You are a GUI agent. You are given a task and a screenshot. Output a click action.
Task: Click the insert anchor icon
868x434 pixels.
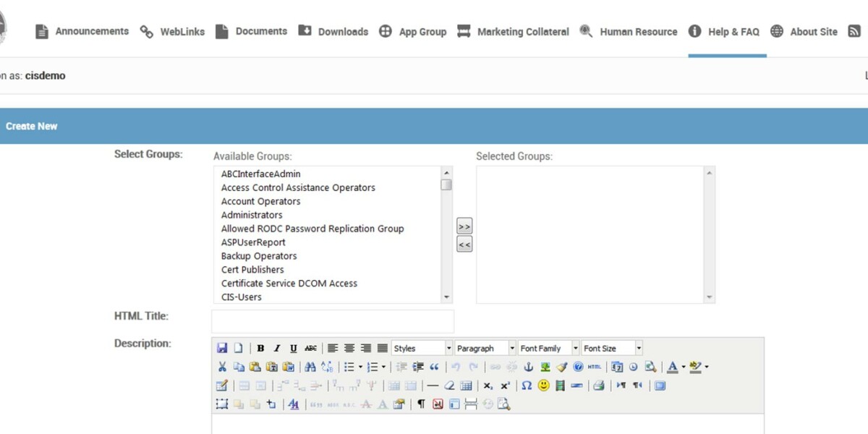coord(530,367)
